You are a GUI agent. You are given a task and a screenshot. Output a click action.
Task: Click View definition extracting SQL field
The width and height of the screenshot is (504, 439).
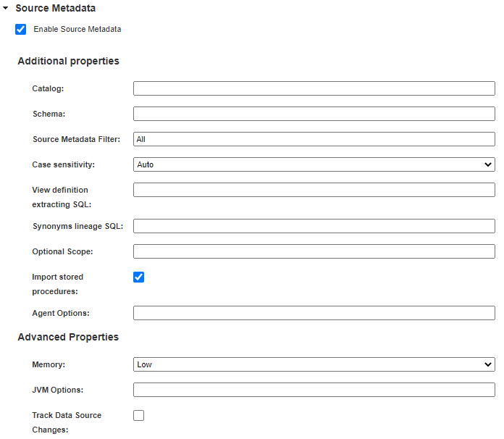point(314,190)
